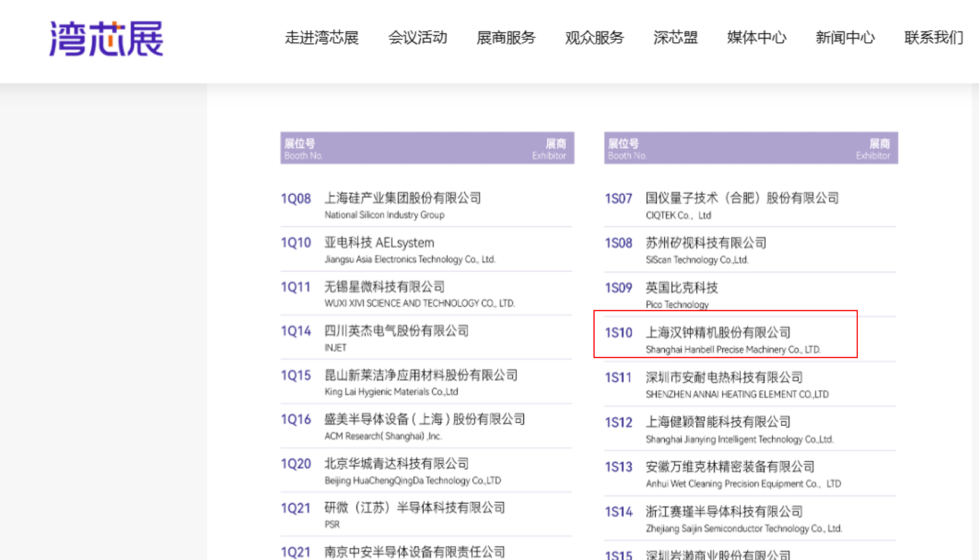979x560 pixels.
Task: Select exhibitor 昆山新莱洁净应用材料股份有限公司
Action: point(421,375)
